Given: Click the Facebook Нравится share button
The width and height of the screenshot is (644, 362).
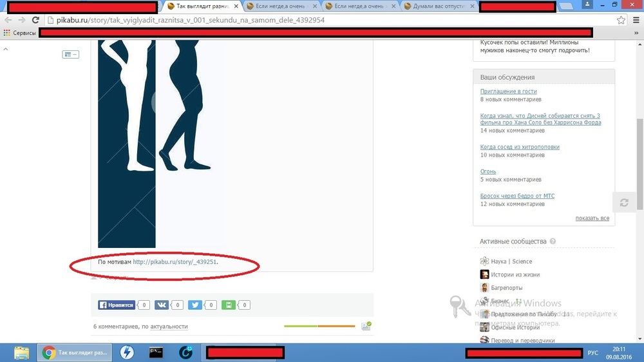Looking at the screenshot, I should [x=117, y=305].
